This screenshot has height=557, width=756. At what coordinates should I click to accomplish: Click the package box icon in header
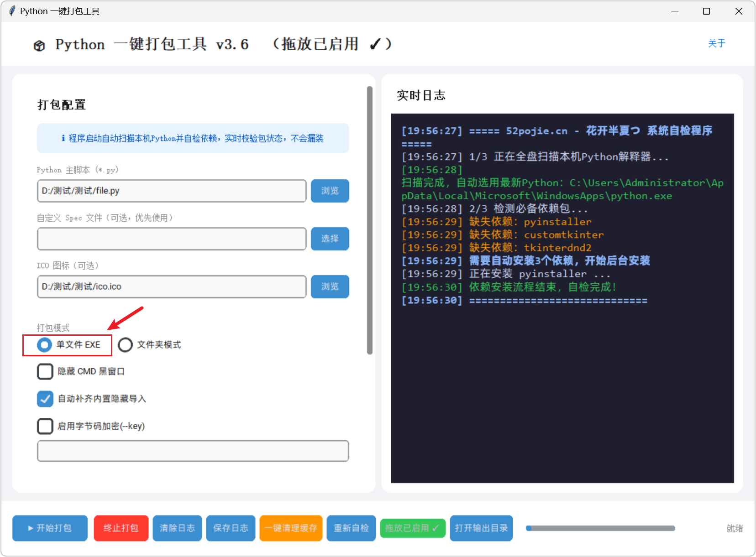click(40, 46)
